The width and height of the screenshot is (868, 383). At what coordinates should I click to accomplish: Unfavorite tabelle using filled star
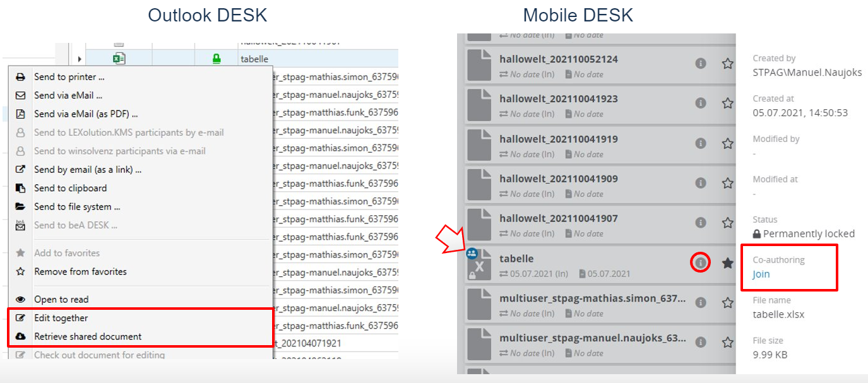click(727, 262)
